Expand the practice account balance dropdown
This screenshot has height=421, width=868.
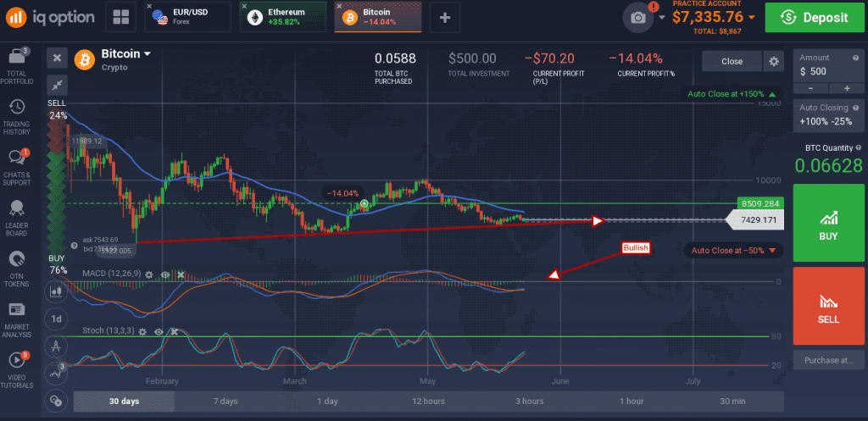[751, 17]
